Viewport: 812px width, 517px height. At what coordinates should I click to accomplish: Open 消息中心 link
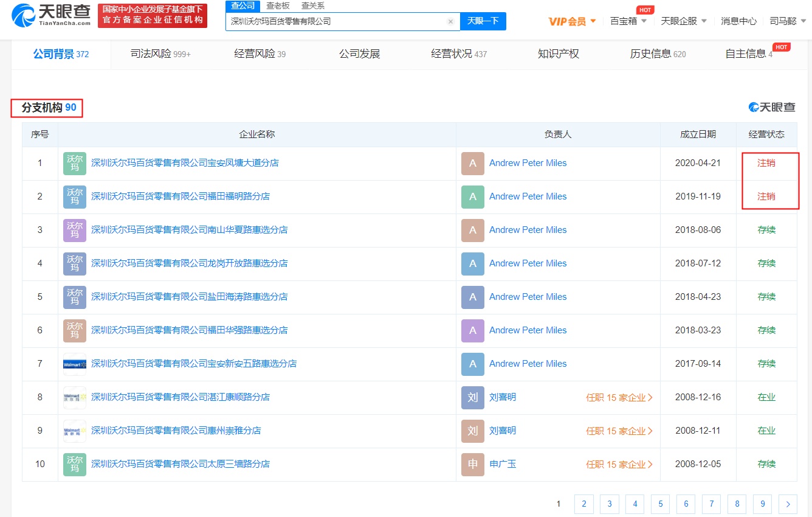[x=738, y=21]
